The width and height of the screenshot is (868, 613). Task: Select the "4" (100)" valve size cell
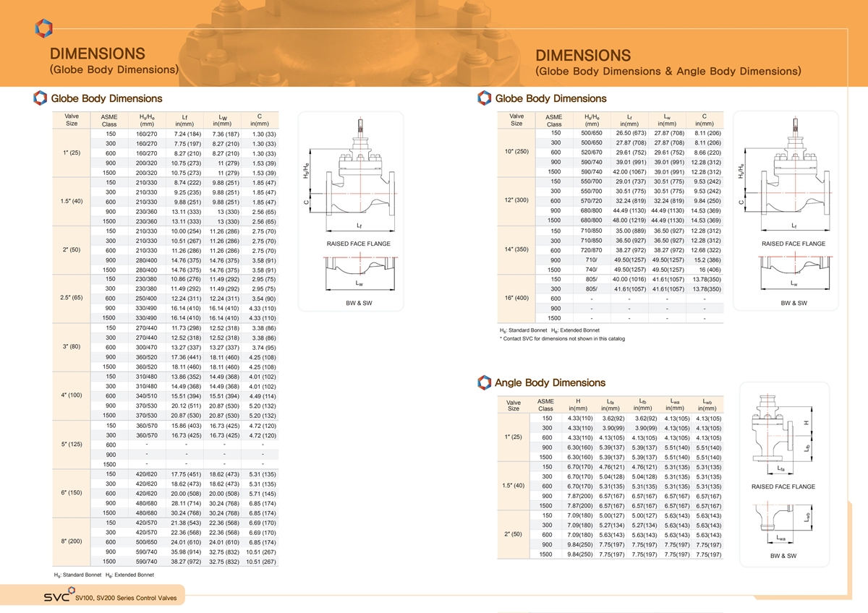(x=72, y=396)
